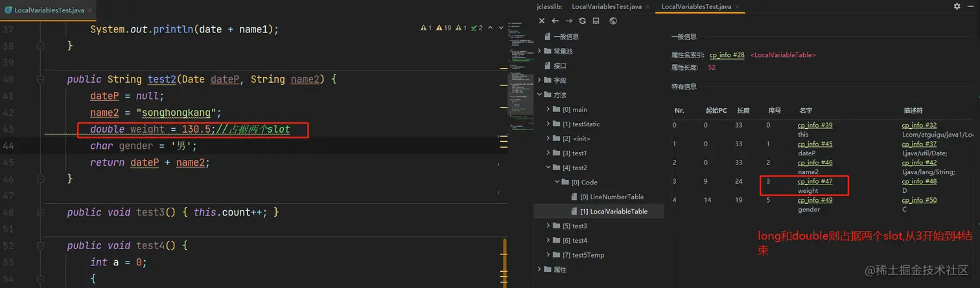Close the active jclasslib LocalVariablesTest.java tab

(x=738, y=6)
